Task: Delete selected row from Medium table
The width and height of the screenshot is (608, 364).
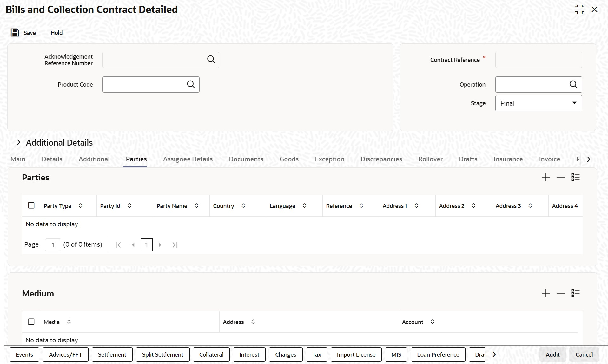Action: 561,293
